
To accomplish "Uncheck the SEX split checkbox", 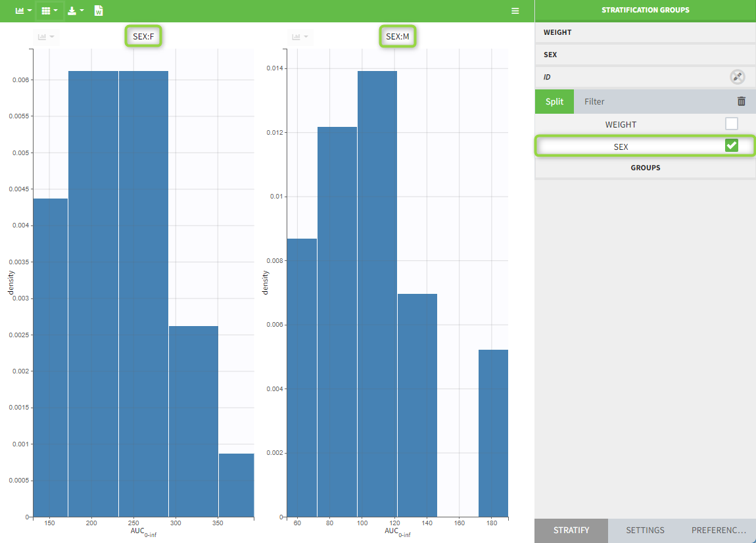I will (731, 145).
